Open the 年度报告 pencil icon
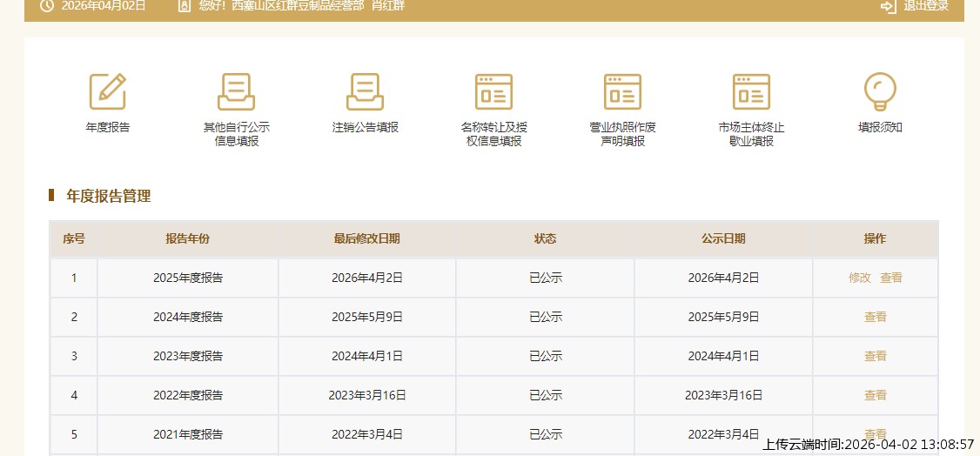 pyautogui.click(x=108, y=91)
